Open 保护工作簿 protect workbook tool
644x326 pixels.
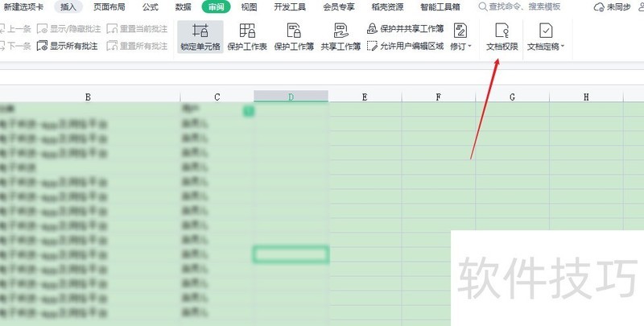[294, 37]
